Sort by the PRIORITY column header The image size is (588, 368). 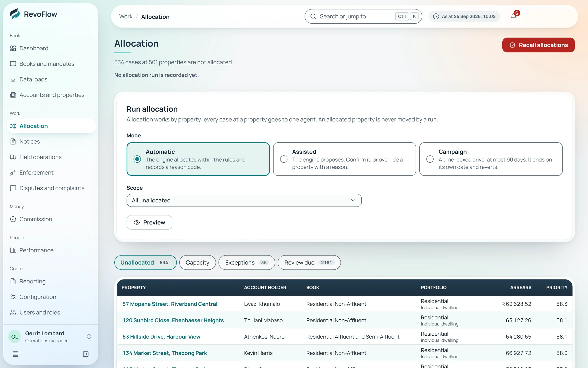point(557,287)
